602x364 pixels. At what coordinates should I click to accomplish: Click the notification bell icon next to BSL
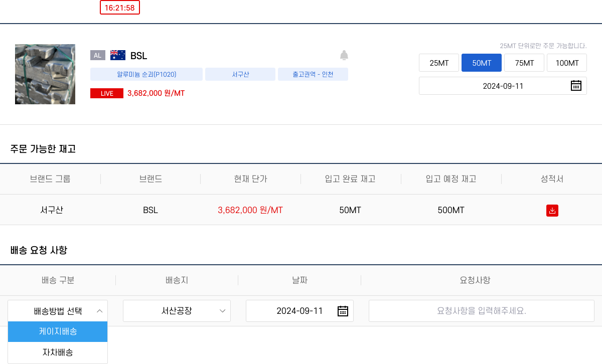pos(344,55)
